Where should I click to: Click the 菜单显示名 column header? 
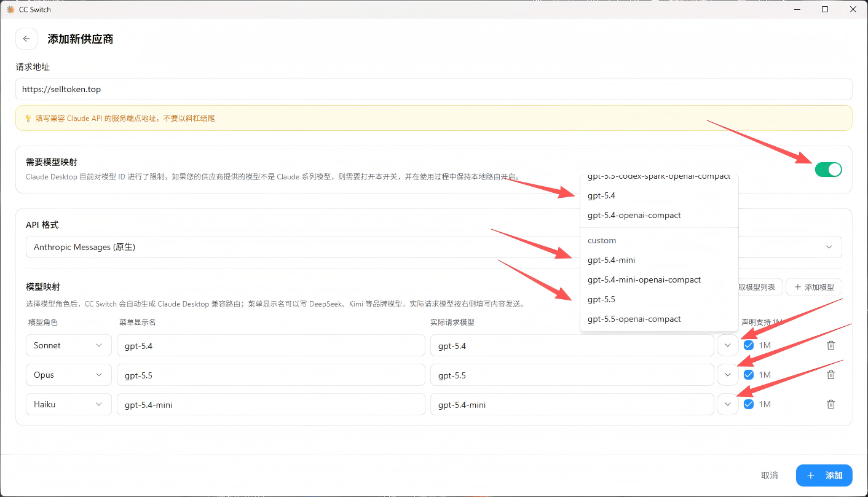click(x=138, y=322)
